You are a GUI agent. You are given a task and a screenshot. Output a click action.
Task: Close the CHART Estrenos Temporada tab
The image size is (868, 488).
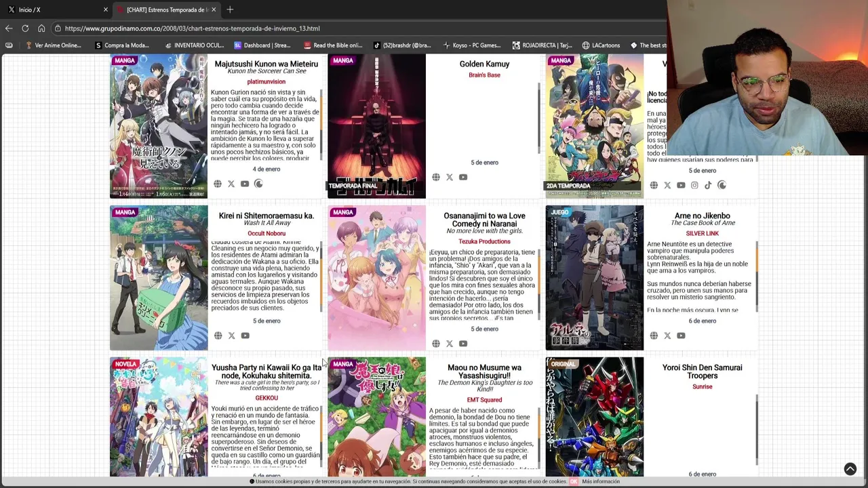click(214, 9)
